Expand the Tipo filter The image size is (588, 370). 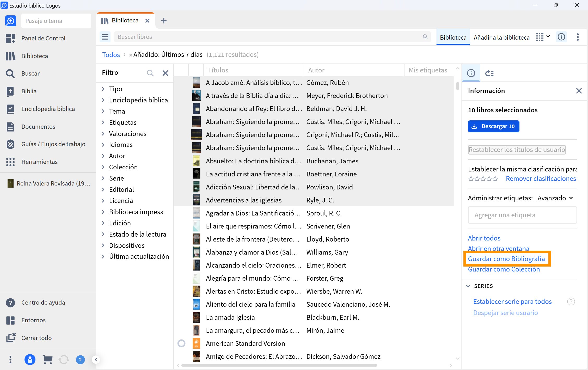[103, 89]
